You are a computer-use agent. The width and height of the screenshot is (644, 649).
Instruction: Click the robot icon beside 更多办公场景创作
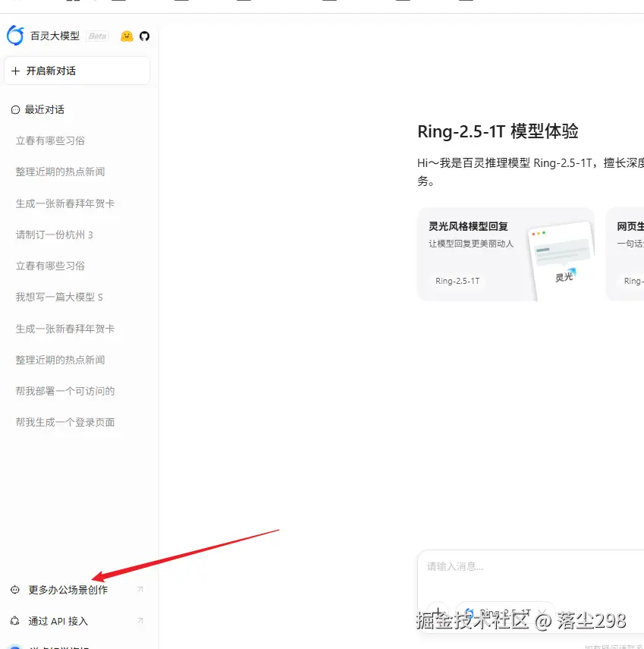pos(15,590)
